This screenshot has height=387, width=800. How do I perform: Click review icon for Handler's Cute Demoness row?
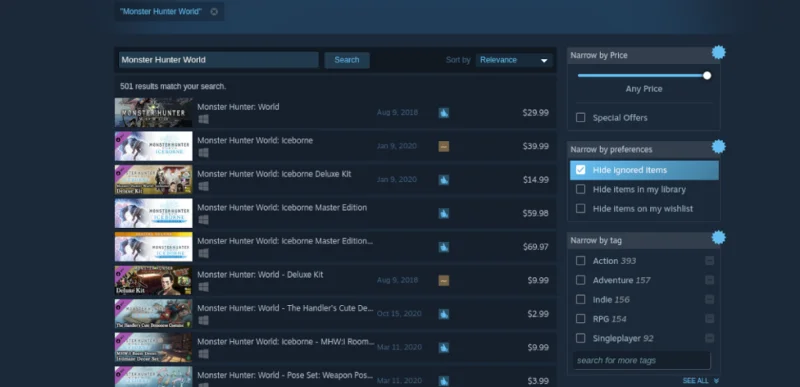444,314
